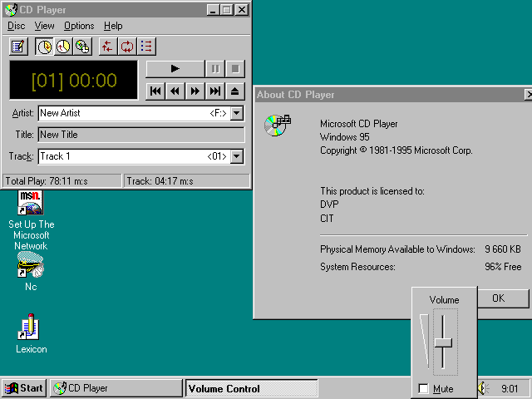Open the Edit Play List toolbar icon
This screenshot has width=532, height=399.
pyautogui.click(x=18, y=47)
